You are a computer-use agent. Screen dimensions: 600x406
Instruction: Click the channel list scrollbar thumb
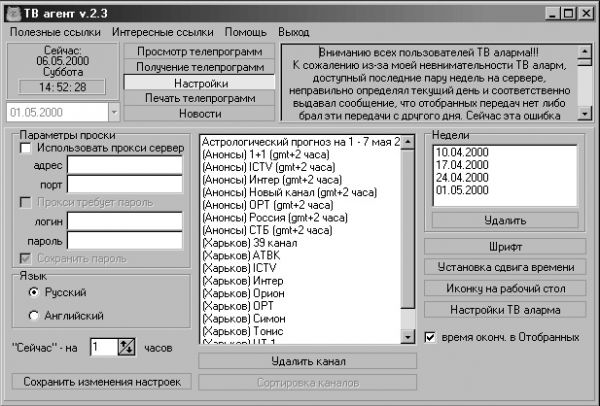click(x=408, y=228)
